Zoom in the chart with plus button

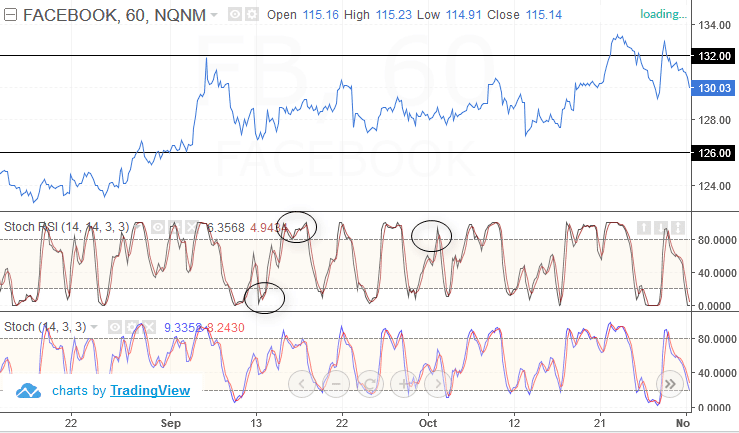pos(404,384)
